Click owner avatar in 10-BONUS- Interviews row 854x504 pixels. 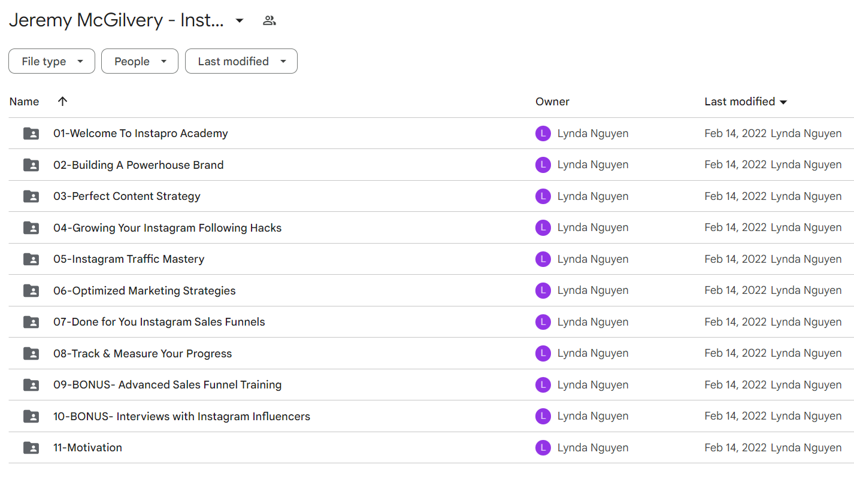pyautogui.click(x=543, y=416)
